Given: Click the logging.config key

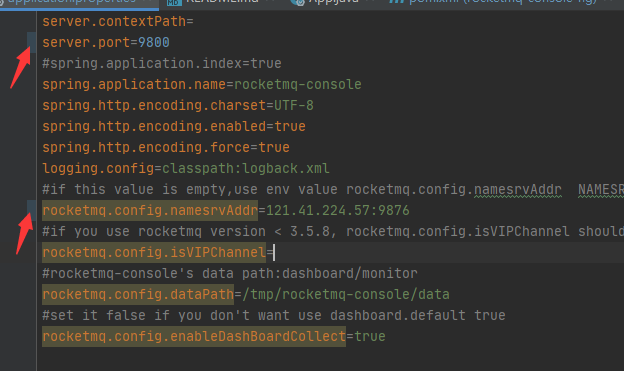Looking at the screenshot, I should tap(98, 168).
